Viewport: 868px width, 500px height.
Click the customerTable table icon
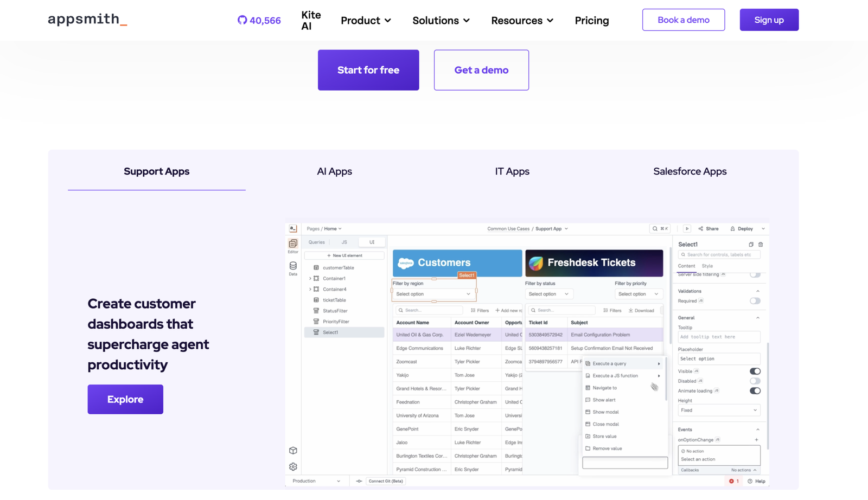click(316, 268)
